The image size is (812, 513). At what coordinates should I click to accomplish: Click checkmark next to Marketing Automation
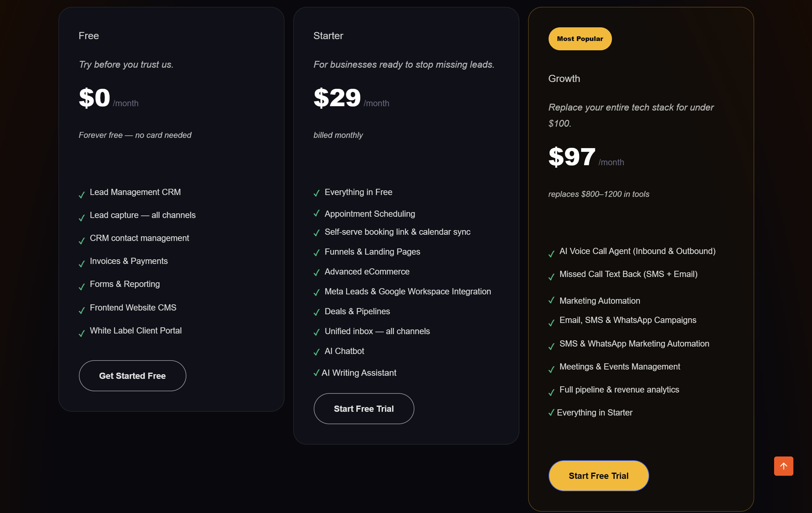pos(551,300)
